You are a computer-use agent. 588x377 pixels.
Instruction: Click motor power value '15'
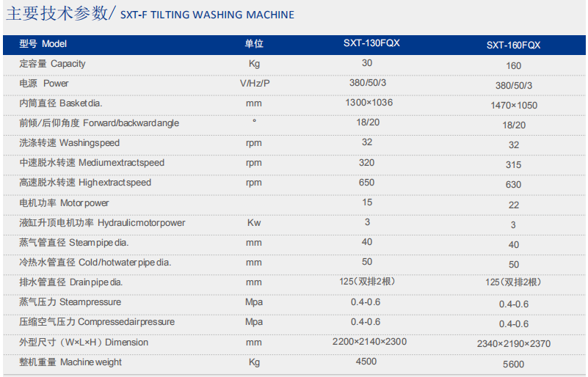pos(367,202)
